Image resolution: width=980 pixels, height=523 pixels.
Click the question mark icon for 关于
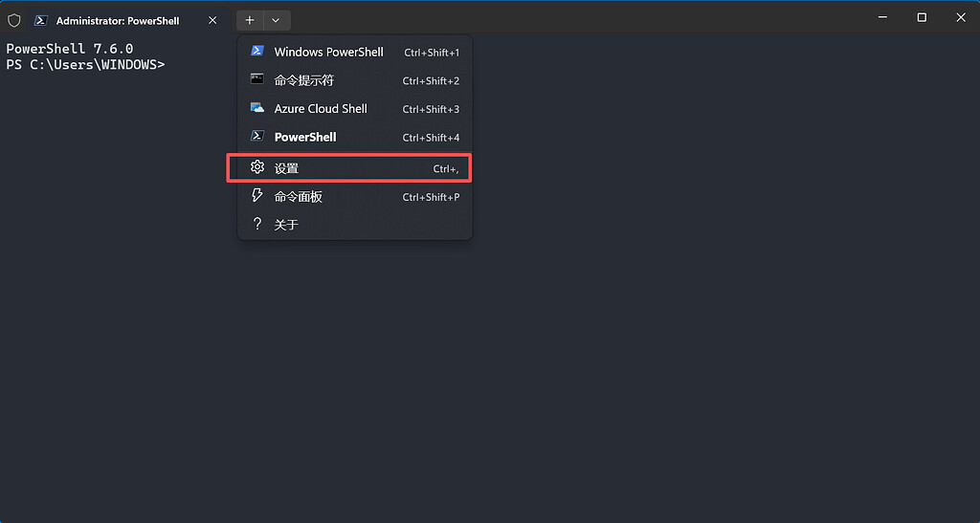click(256, 224)
